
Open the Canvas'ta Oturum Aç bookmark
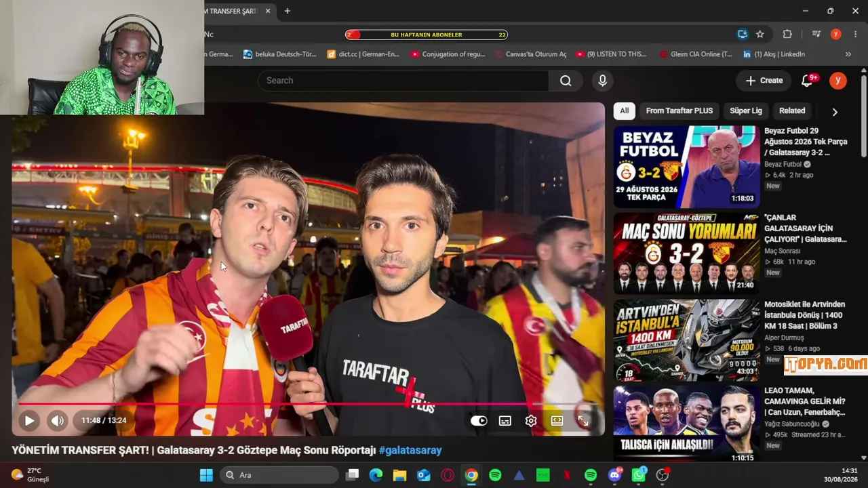coord(530,54)
